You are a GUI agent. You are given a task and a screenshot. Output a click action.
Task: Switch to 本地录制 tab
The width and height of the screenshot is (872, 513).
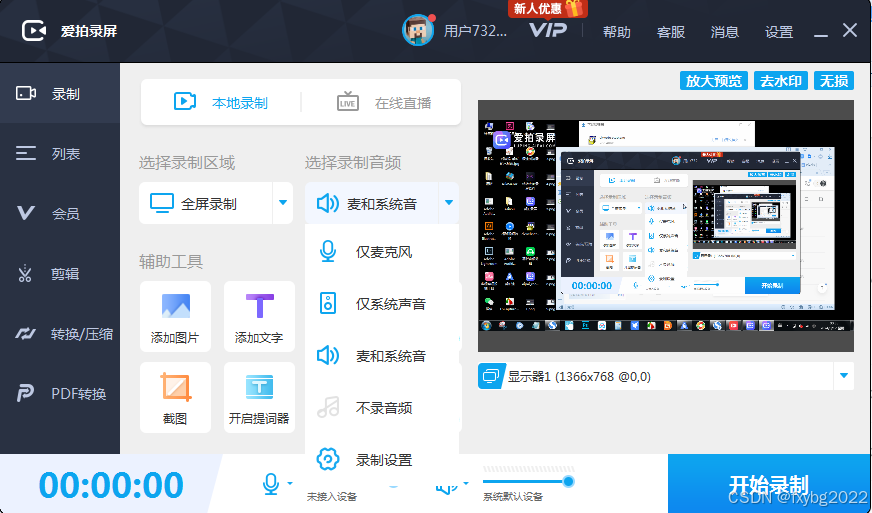221,102
